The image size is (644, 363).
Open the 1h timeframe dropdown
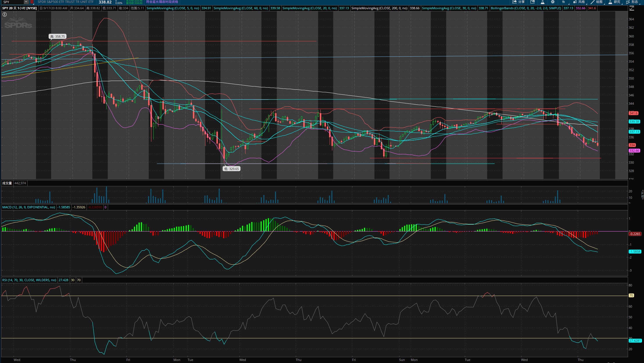click(563, 2)
